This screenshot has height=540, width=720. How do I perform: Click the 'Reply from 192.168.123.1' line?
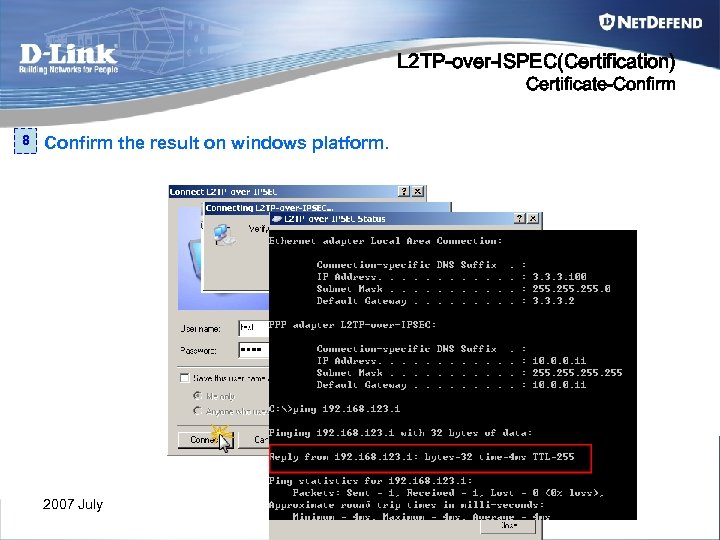422,457
